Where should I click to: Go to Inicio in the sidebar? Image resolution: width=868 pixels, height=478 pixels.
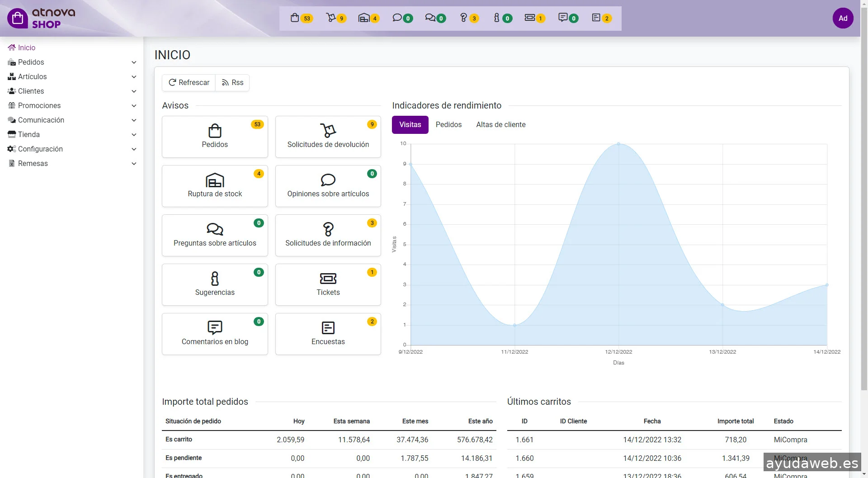pos(26,47)
